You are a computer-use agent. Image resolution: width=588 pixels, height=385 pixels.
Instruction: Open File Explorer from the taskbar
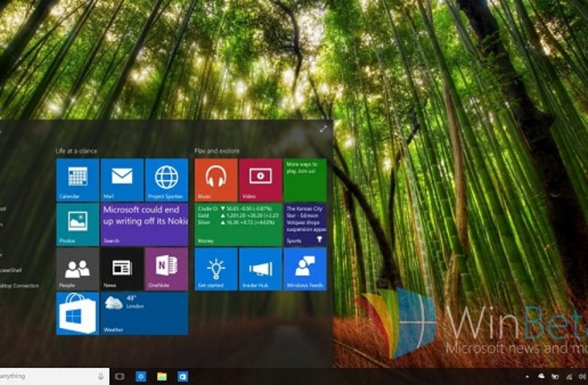pyautogui.click(x=162, y=376)
